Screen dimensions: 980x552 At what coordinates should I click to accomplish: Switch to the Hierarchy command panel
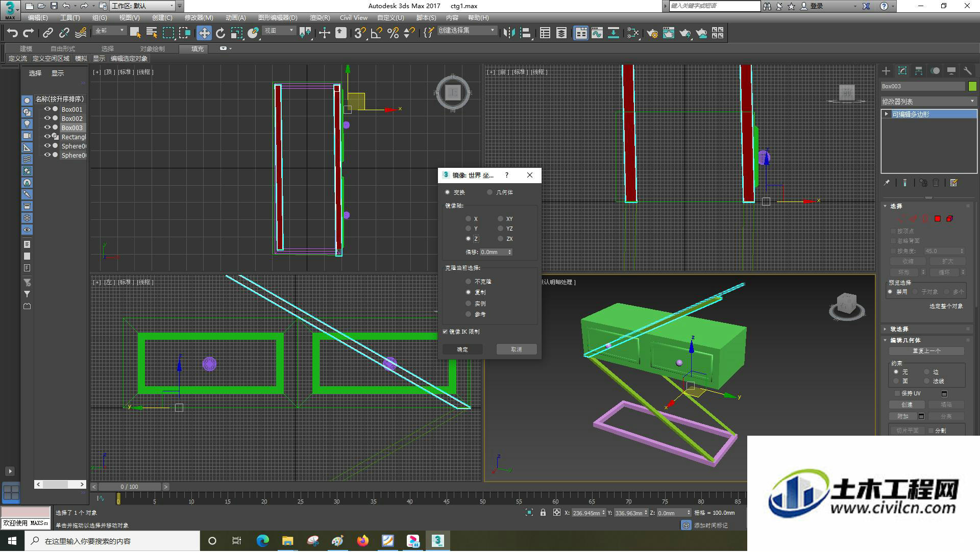click(x=919, y=71)
